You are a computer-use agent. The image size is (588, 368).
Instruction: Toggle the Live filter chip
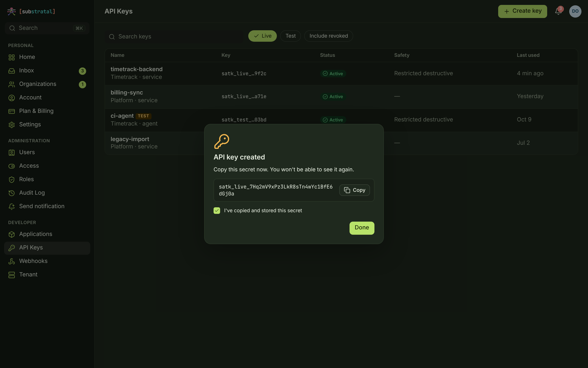pos(262,36)
